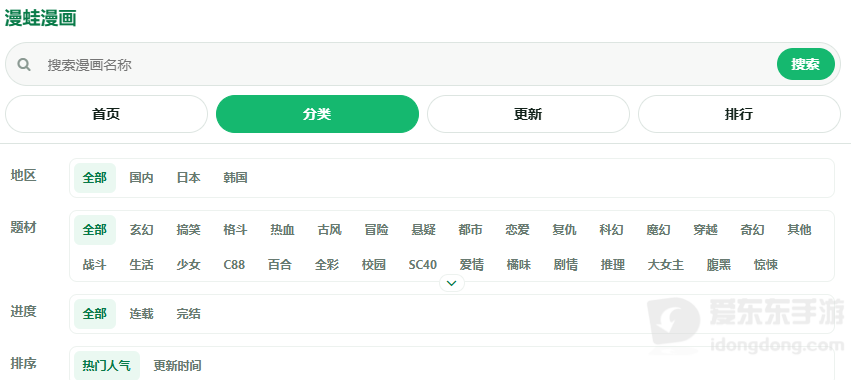Image resolution: width=851 pixels, height=380 pixels.
Task: Select the 奇幻 genre tag
Action: pyautogui.click(x=752, y=230)
